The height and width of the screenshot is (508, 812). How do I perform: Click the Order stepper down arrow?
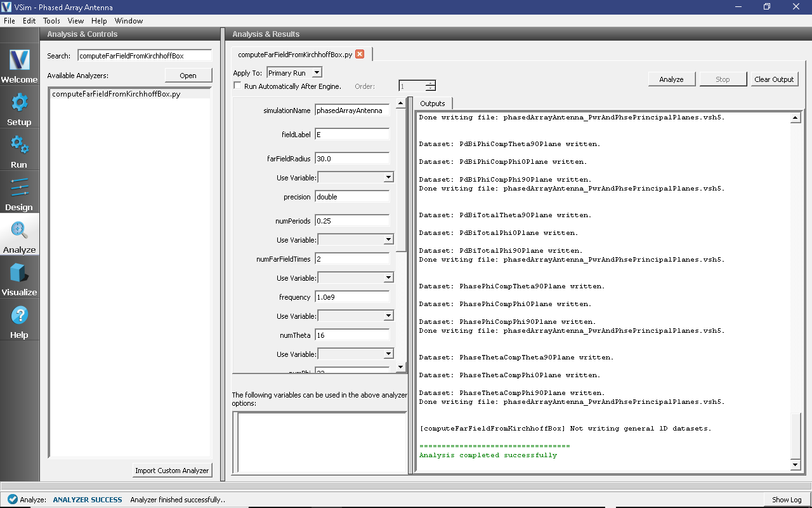click(431, 88)
